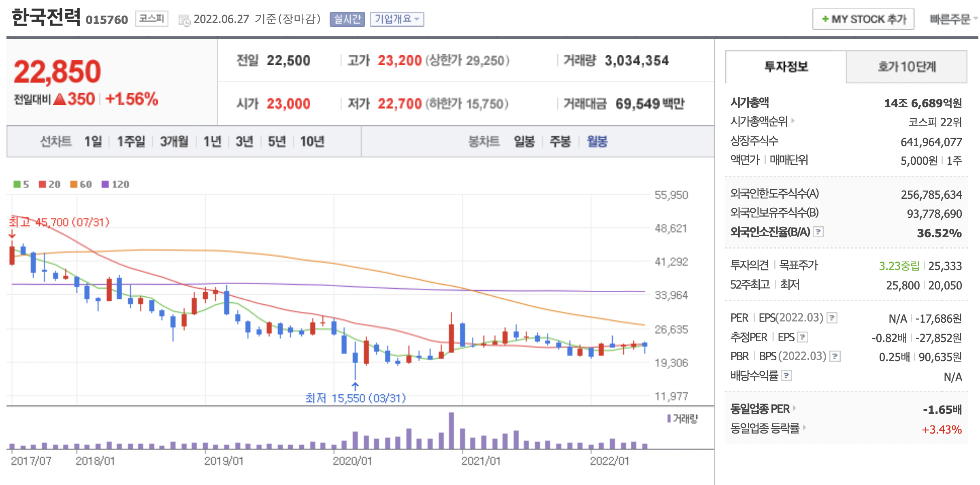
Task: Click the orange 60-period moving average swatch
Action: [74, 184]
